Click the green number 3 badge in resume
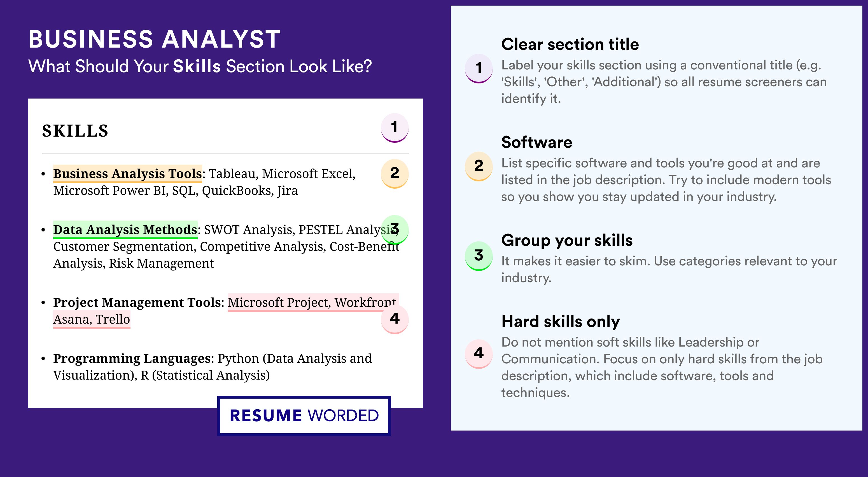The width and height of the screenshot is (868, 477). (x=395, y=230)
